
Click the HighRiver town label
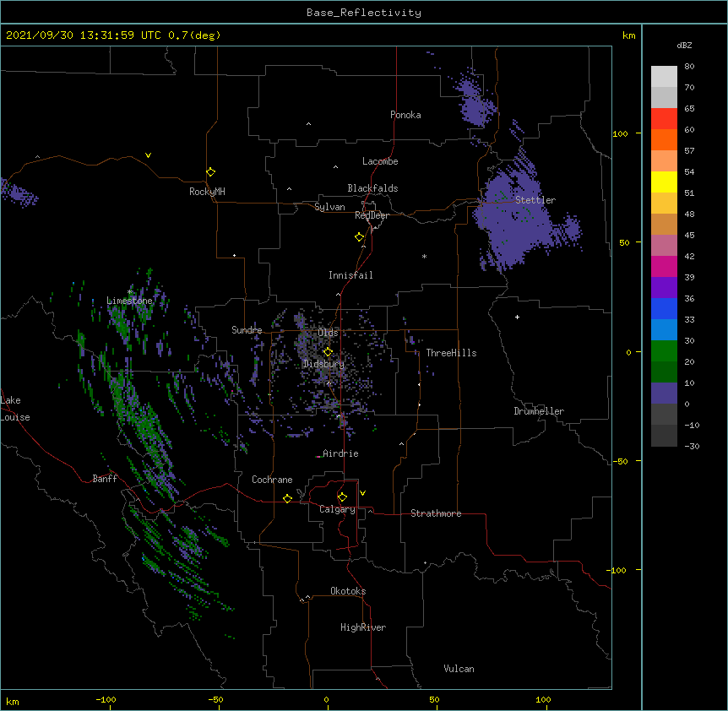click(x=363, y=627)
